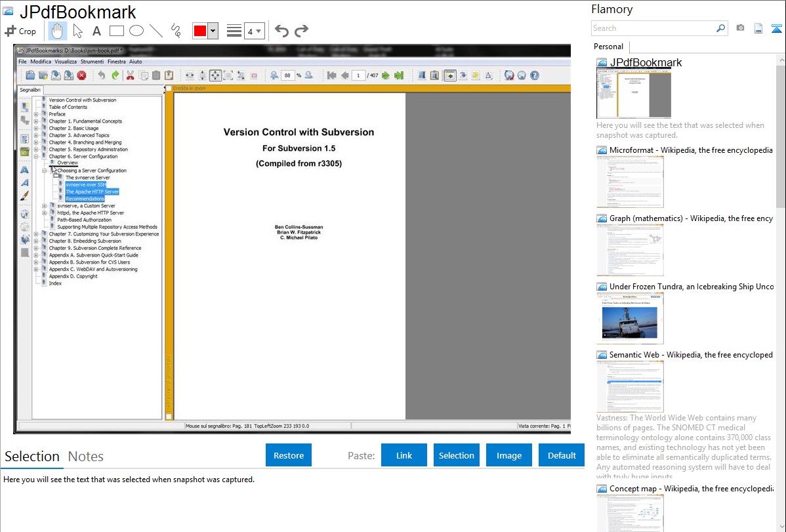Image resolution: width=786 pixels, height=532 pixels.
Task: Click the scissors cut icon in JPdfBookmarks
Action: (x=131, y=75)
